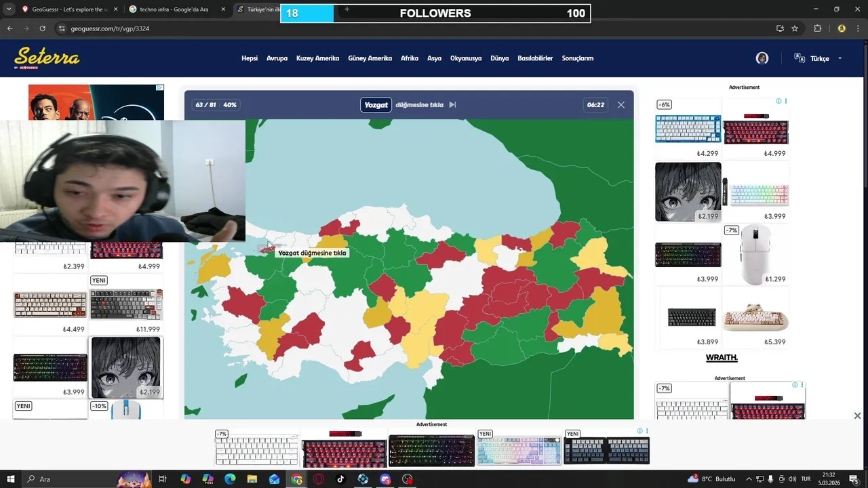Open Windows Start menu
This screenshot has height=488, width=868.
tap(10, 479)
